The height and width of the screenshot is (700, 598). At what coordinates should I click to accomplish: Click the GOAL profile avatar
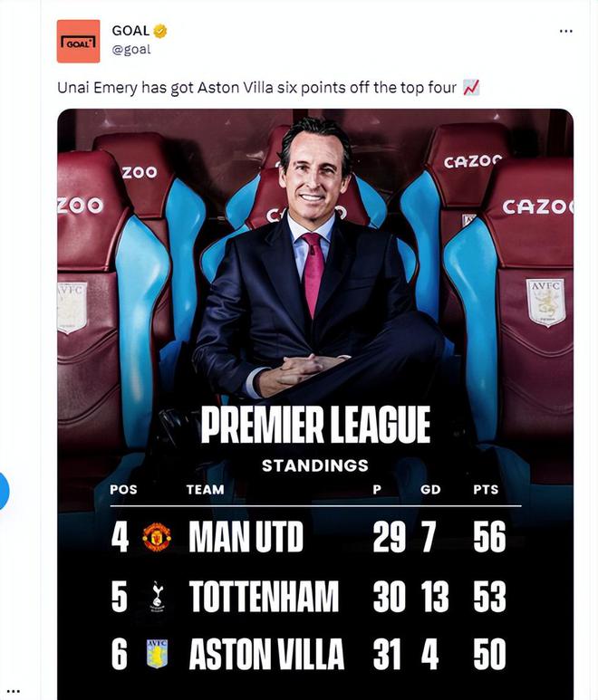[78, 41]
